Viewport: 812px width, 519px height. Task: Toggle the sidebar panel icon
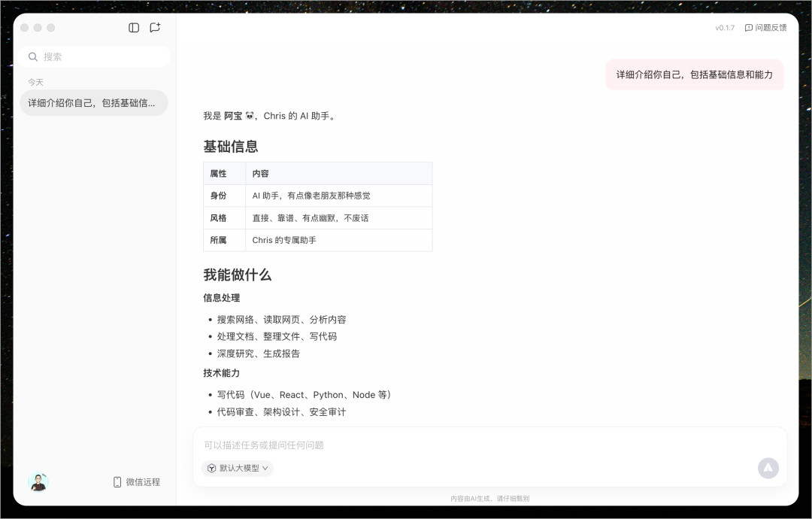134,28
